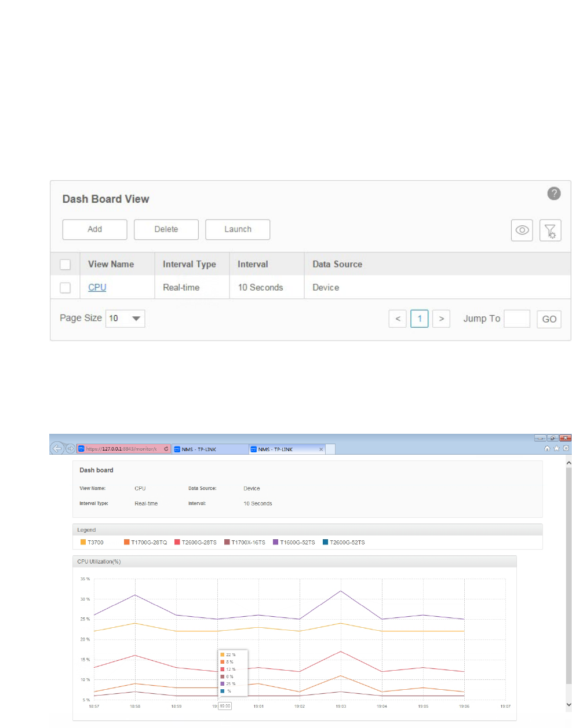Open the filter settings funnel icon

click(x=550, y=230)
